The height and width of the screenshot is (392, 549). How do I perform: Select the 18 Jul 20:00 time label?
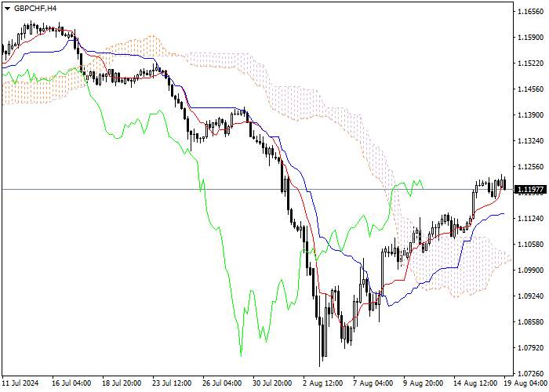coord(122,383)
